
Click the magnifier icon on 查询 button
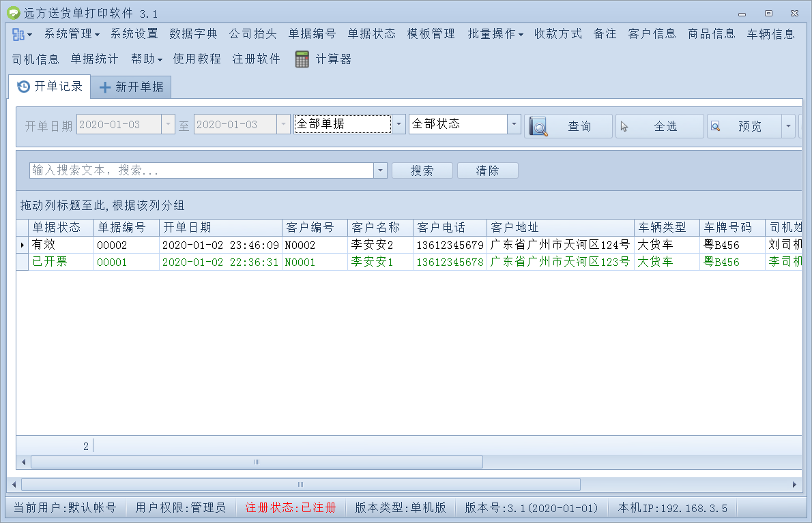pyautogui.click(x=538, y=126)
